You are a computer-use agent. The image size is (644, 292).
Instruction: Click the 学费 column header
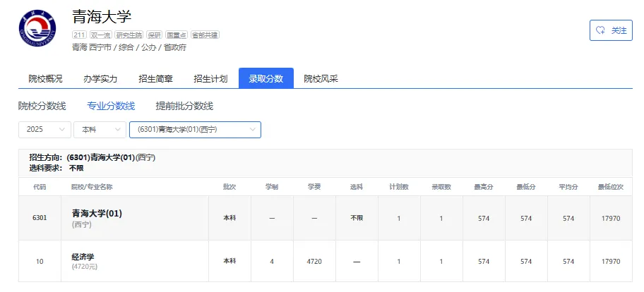(x=314, y=187)
